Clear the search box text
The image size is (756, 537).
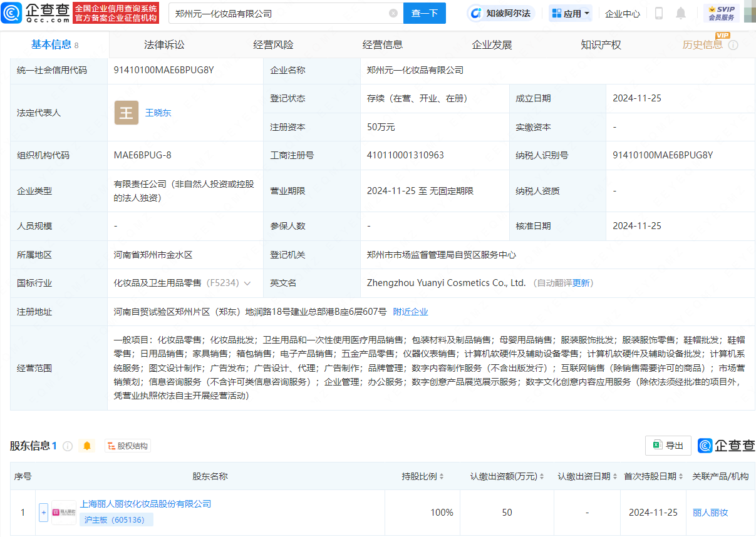pyautogui.click(x=393, y=13)
